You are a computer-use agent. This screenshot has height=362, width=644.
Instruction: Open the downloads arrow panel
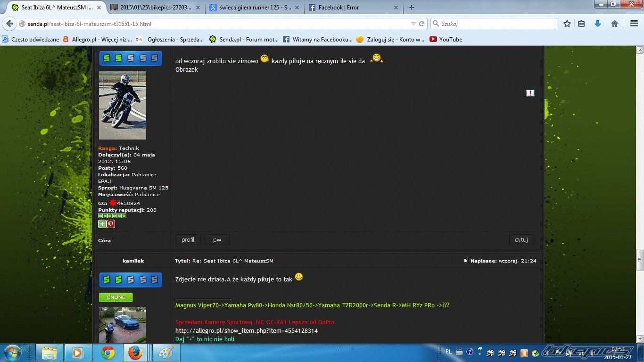[x=597, y=24]
